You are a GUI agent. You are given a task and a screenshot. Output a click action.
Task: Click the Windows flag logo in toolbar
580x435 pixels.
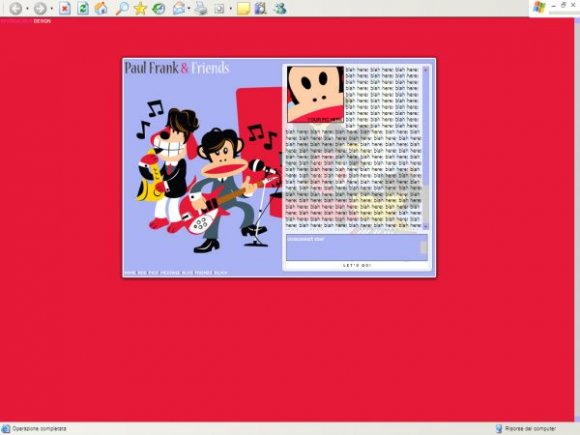tap(539, 7)
